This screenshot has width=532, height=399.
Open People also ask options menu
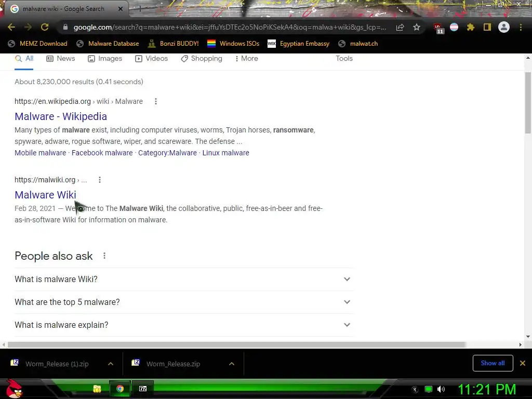104,256
